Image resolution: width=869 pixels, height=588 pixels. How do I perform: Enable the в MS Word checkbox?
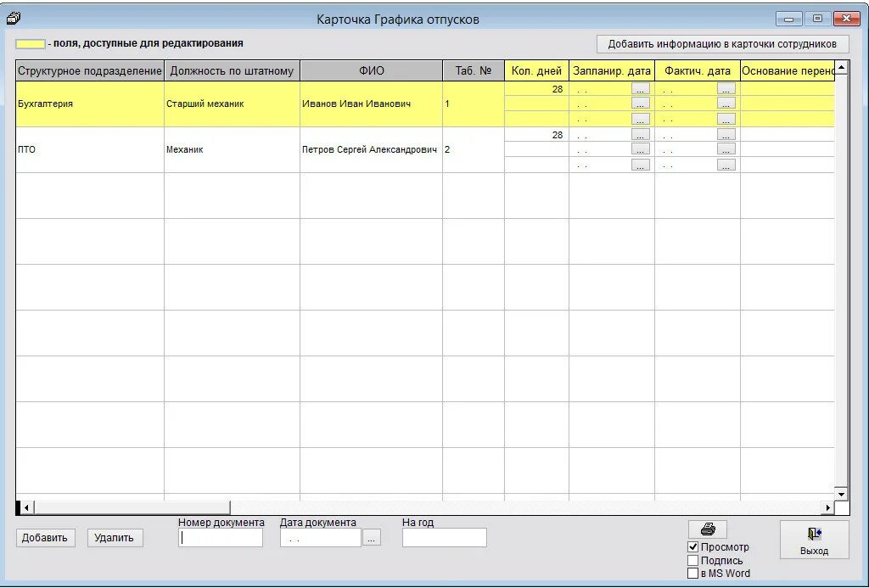pos(692,573)
